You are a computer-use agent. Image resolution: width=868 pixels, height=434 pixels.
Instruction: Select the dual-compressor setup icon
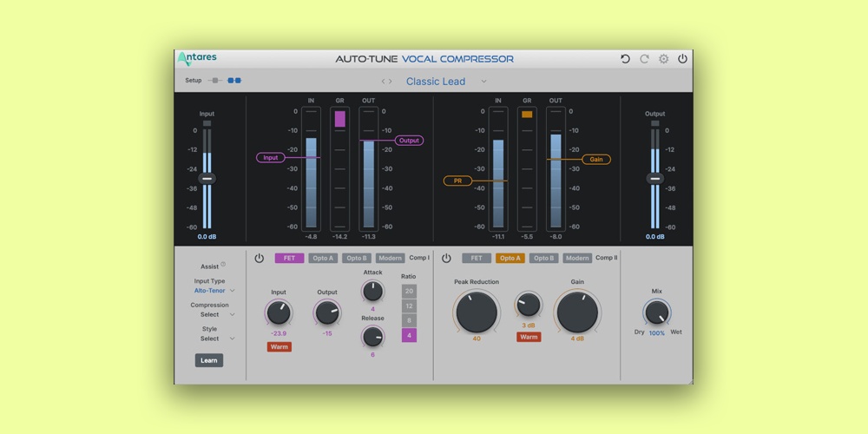coord(234,81)
